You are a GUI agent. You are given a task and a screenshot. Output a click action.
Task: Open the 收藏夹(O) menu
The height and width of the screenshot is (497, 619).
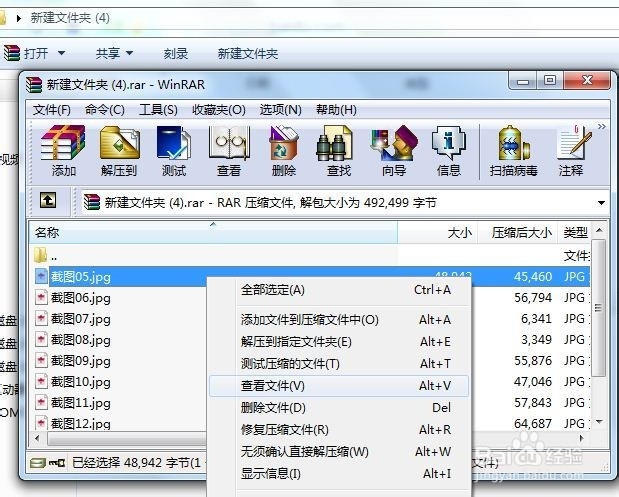219,110
